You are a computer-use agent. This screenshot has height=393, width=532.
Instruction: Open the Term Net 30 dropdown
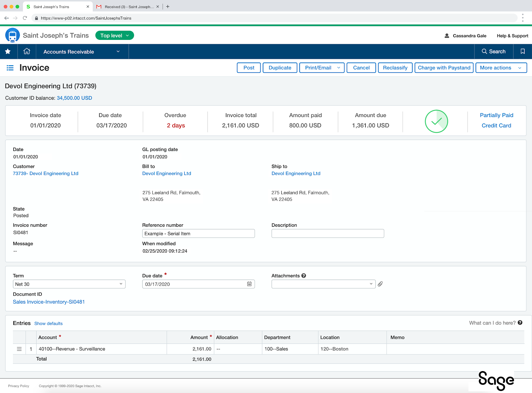69,284
